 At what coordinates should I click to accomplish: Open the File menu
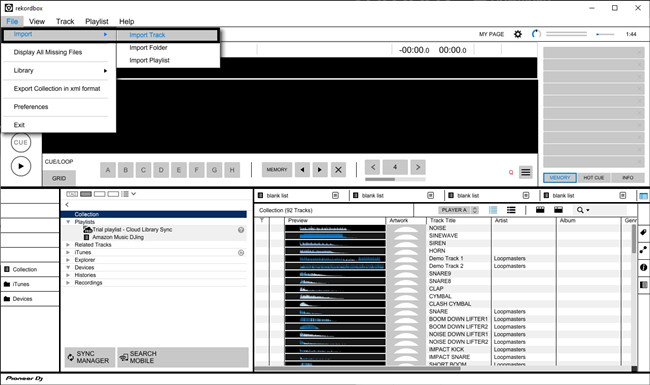[x=12, y=21]
